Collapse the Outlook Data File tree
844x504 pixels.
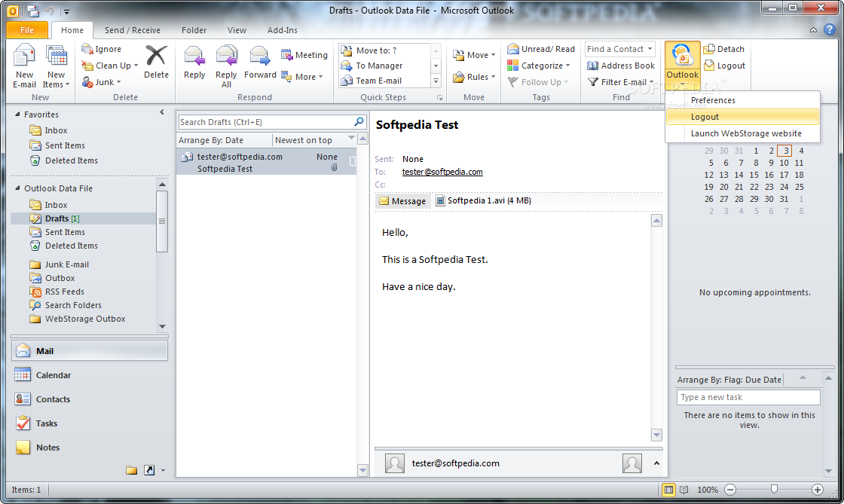pos(18,188)
